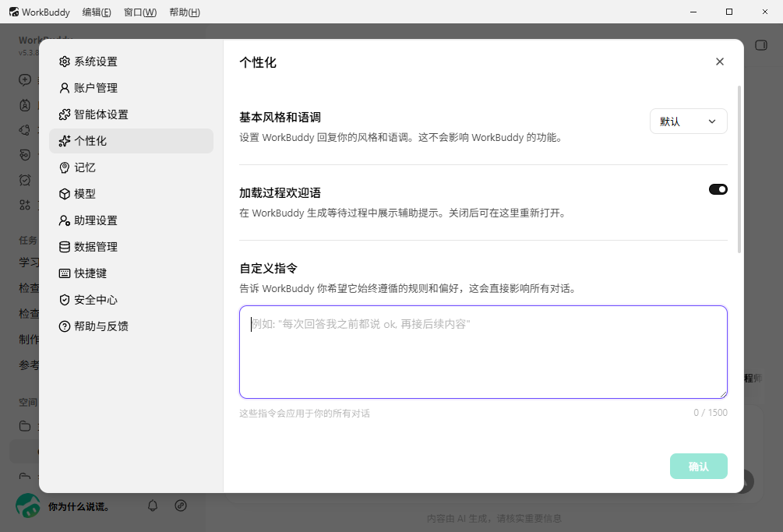
Task: Open 记忆 settings section
Action: [x=131, y=167]
